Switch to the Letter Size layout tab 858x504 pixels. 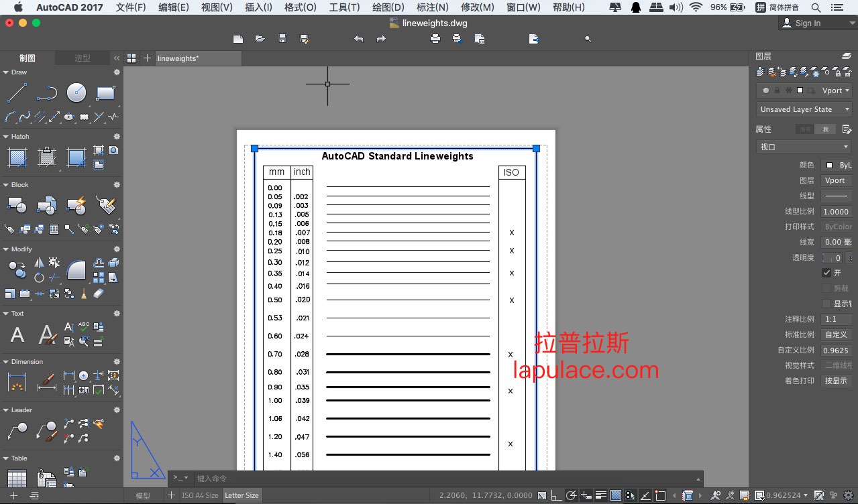pyautogui.click(x=242, y=495)
